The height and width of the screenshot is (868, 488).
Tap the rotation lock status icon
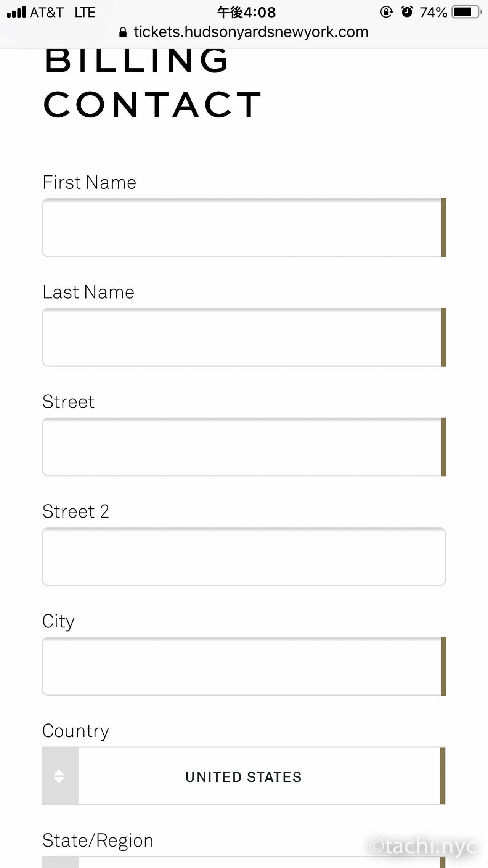point(386,12)
